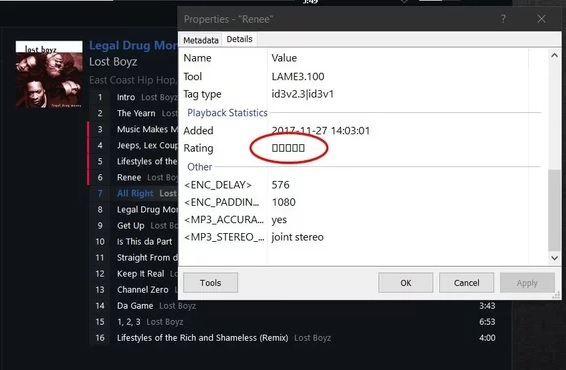Screen dimensions: 566x370
Task: Select the MP3_ACCURATE value yes
Action: tap(279, 220)
